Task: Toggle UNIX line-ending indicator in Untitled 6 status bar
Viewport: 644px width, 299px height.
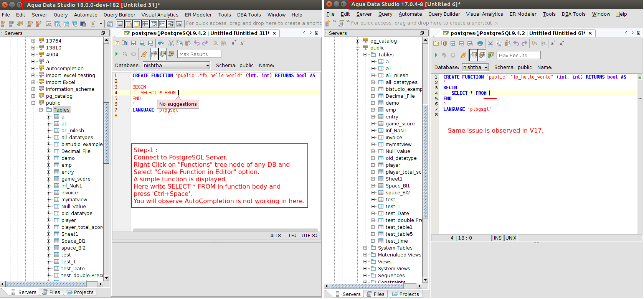Action: tap(511, 238)
